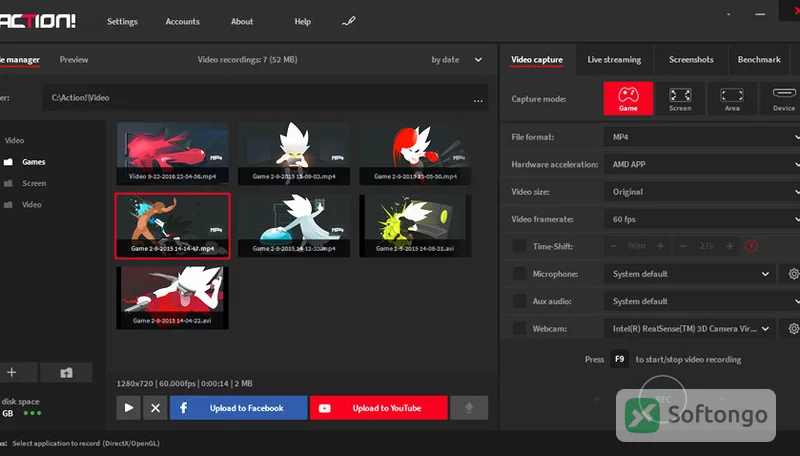Decrease Time-Shift minutes with minus
This screenshot has height=456, width=800.
click(613, 246)
